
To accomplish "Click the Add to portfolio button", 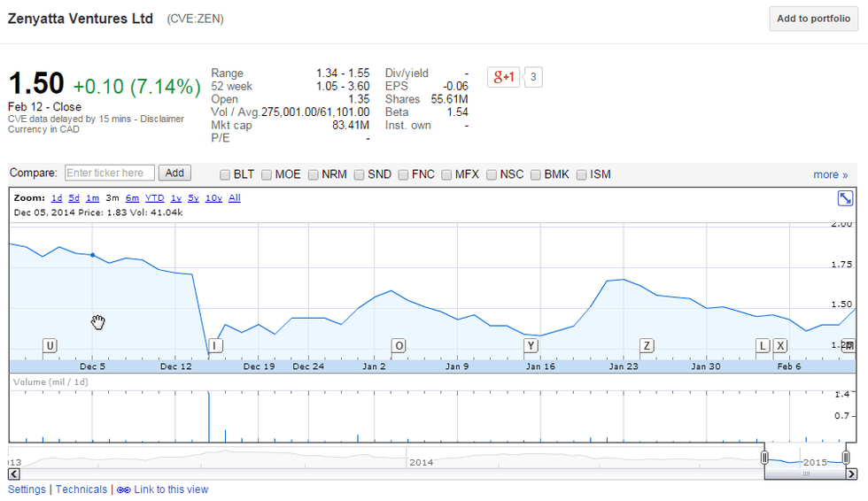I will 812,19.
